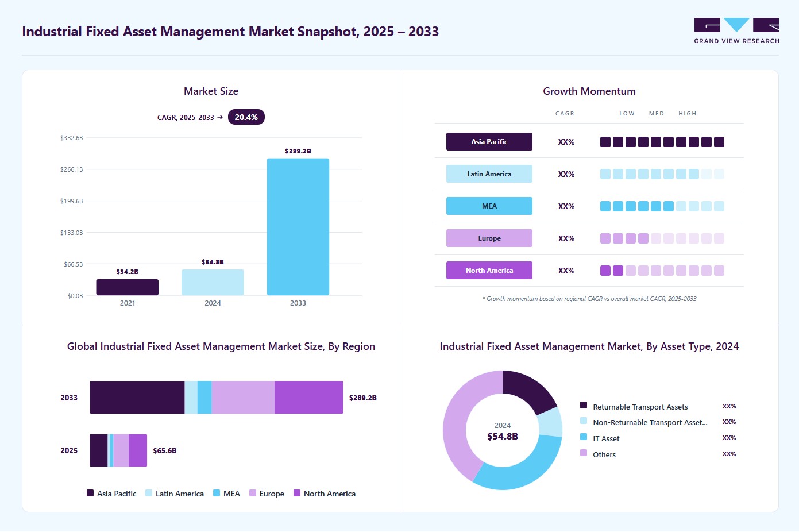
Task: Click the Asia Pacific XX% CAGR value
Action: 566,142
